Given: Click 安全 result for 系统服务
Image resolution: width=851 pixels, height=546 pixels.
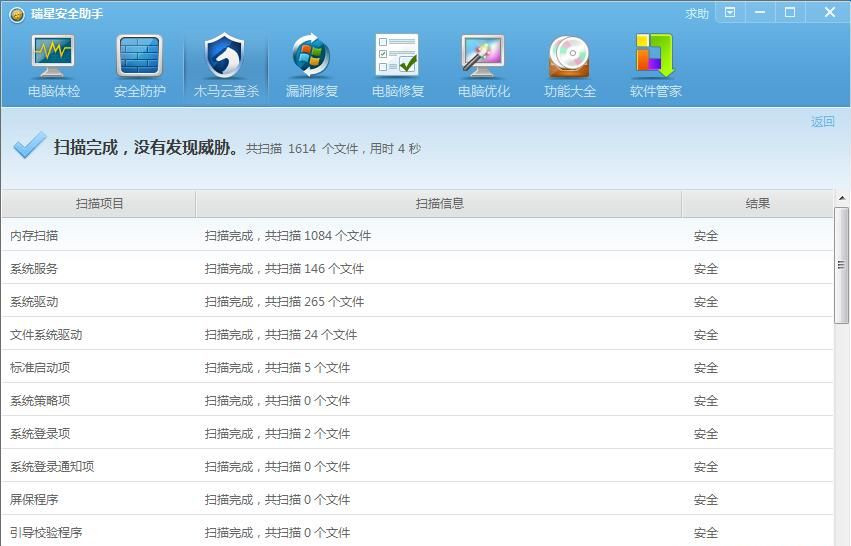Looking at the screenshot, I should point(706,269).
